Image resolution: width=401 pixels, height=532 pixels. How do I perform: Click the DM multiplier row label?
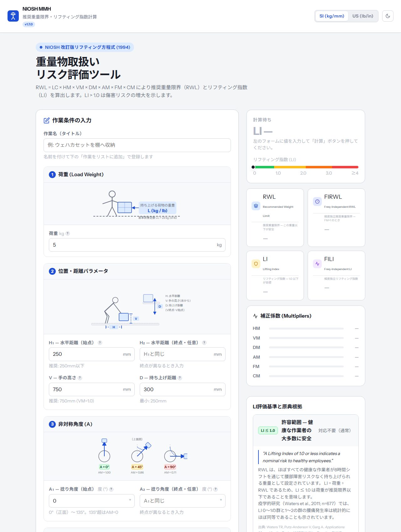256,348
